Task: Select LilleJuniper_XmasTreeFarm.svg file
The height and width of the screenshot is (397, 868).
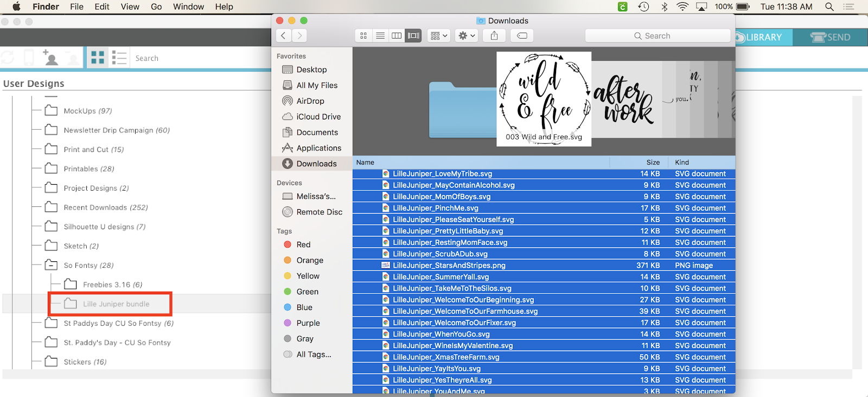Action: 544,357
